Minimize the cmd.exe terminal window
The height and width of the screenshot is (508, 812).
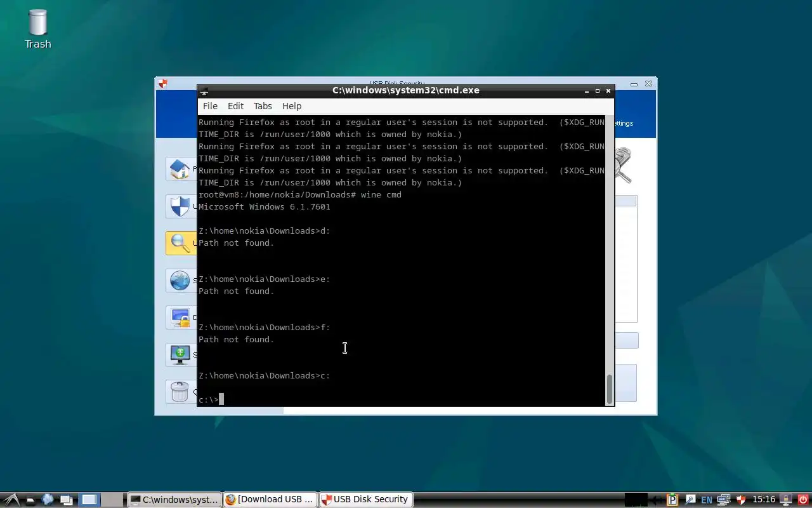[x=587, y=91]
